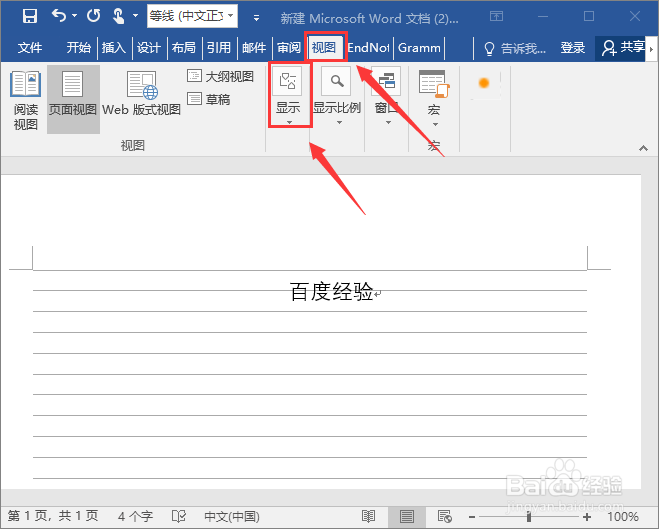Switch to the 设计 tab
The height and width of the screenshot is (529, 659).
(x=149, y=47)
